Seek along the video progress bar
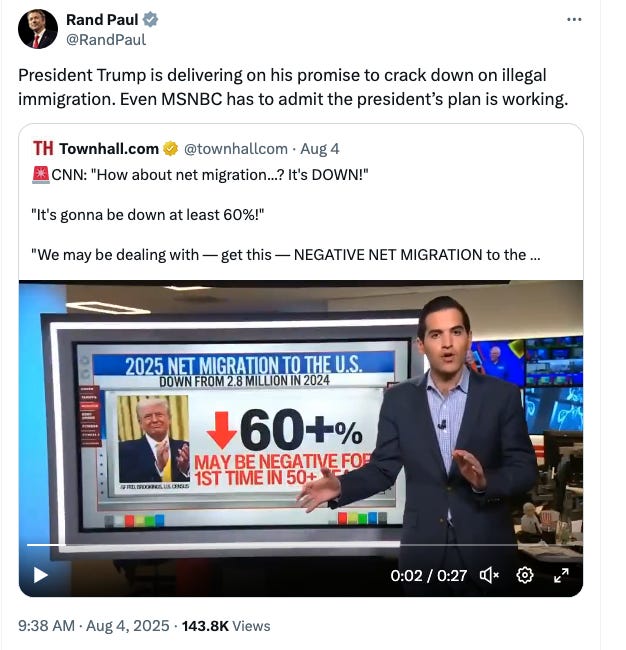Image resolution: width=626 pixels, height=650 pixels. (301, 545)
